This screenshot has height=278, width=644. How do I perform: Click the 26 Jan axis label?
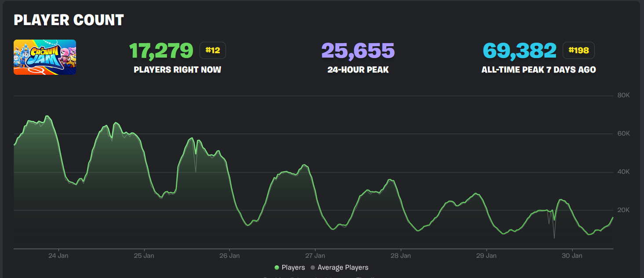[x=229, y=256]
